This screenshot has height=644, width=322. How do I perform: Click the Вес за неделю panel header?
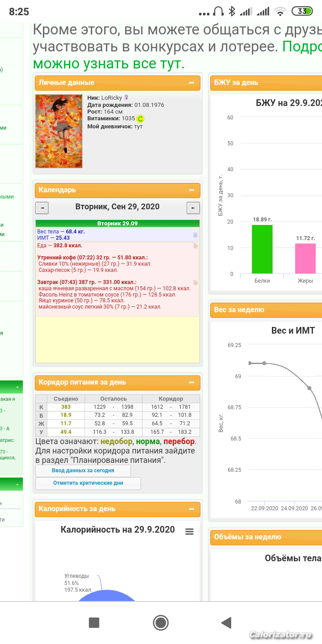(x=266, y=310)
